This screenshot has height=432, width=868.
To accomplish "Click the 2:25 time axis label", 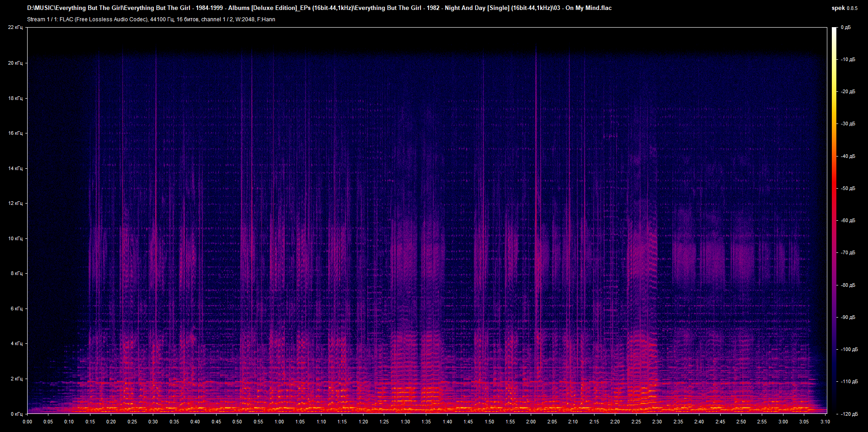I will [636, 422].
